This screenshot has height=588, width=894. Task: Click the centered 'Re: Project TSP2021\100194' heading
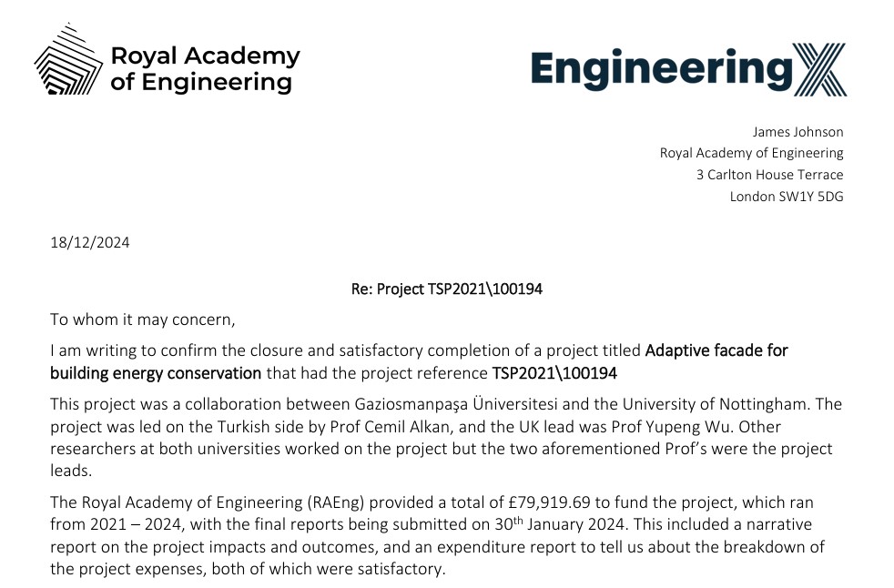point(446,289)
